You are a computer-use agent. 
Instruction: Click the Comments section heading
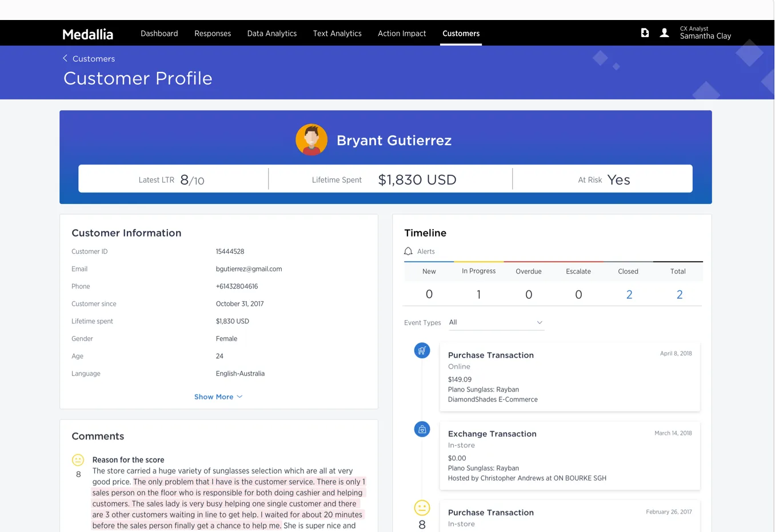coord(98,436)
